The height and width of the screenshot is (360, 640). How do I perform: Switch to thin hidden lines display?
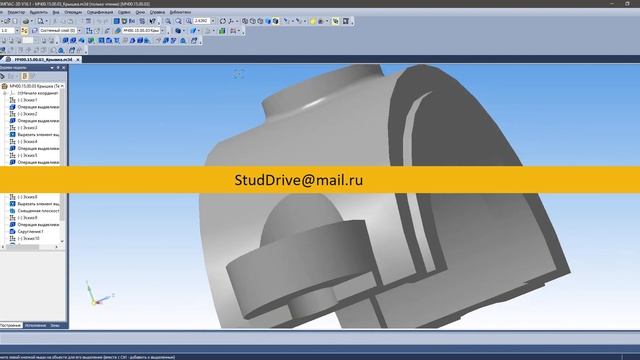pyautogui.click(x=260, y=21)
